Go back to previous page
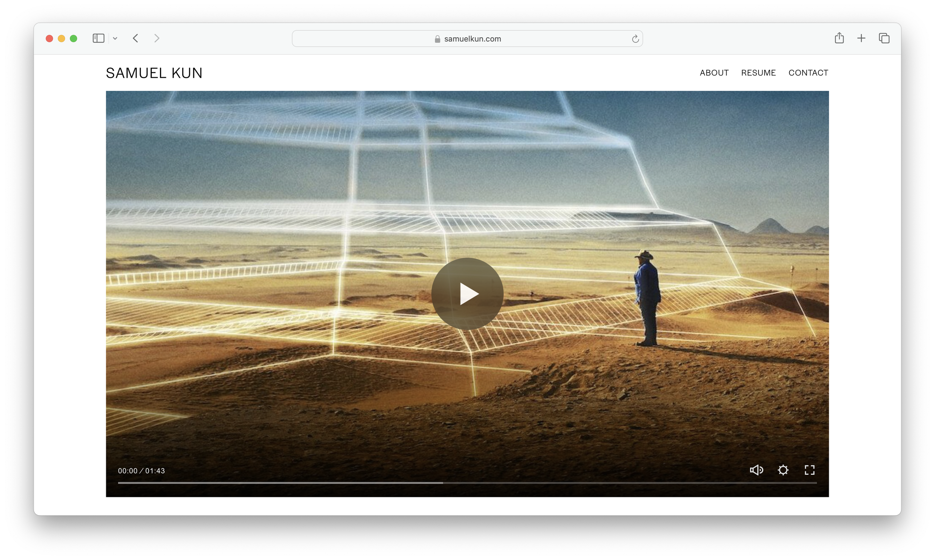 [136, 38]
